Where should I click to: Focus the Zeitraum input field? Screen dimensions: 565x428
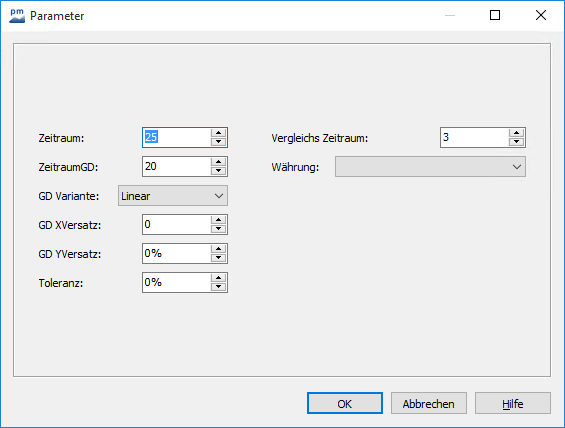pos(177,137)
